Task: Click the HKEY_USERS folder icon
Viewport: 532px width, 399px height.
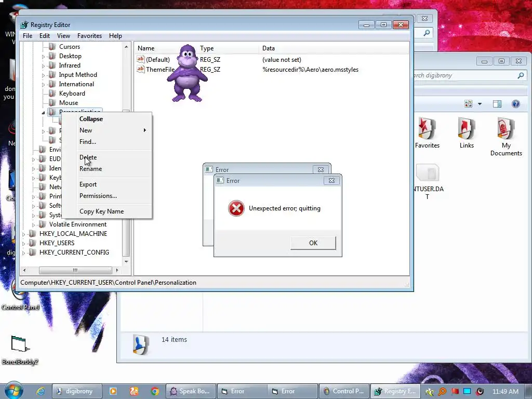Action: (32, 243)
